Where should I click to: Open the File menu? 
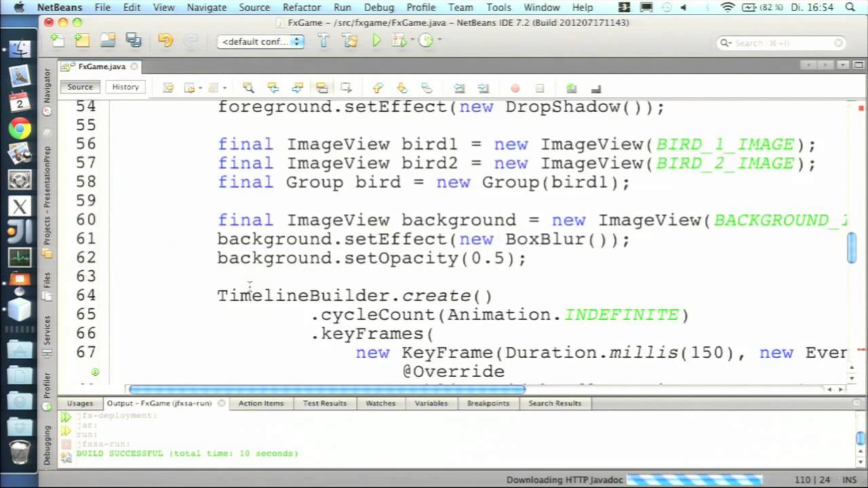coord(102,7)
